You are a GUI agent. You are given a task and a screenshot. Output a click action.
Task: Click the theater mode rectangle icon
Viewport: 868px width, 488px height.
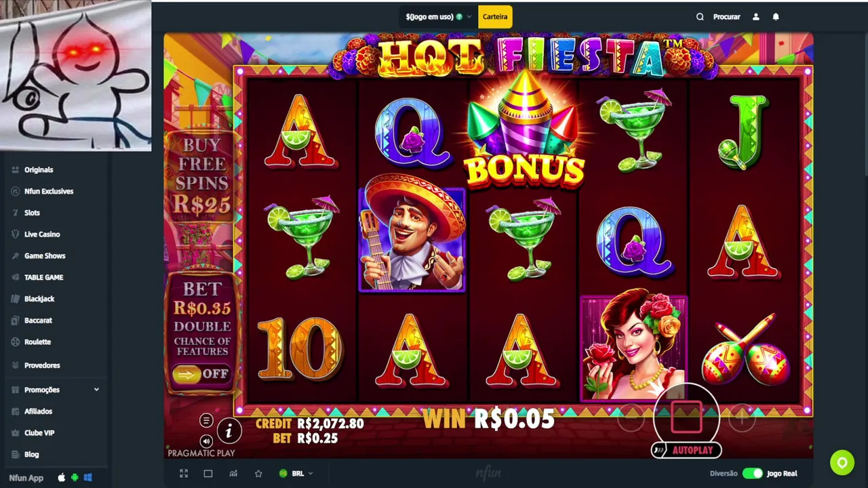click(208, 474)
